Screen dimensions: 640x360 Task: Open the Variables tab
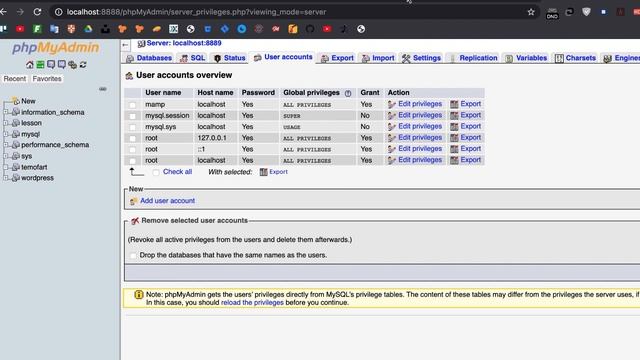(x=526, y=58)
